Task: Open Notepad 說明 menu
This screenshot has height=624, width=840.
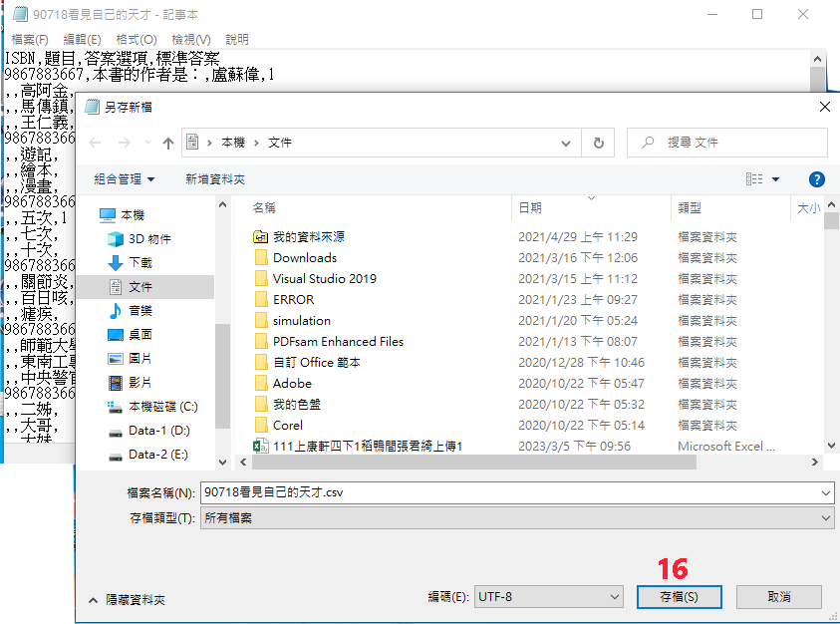Action: pyautogui.click(x=237, y=39)
